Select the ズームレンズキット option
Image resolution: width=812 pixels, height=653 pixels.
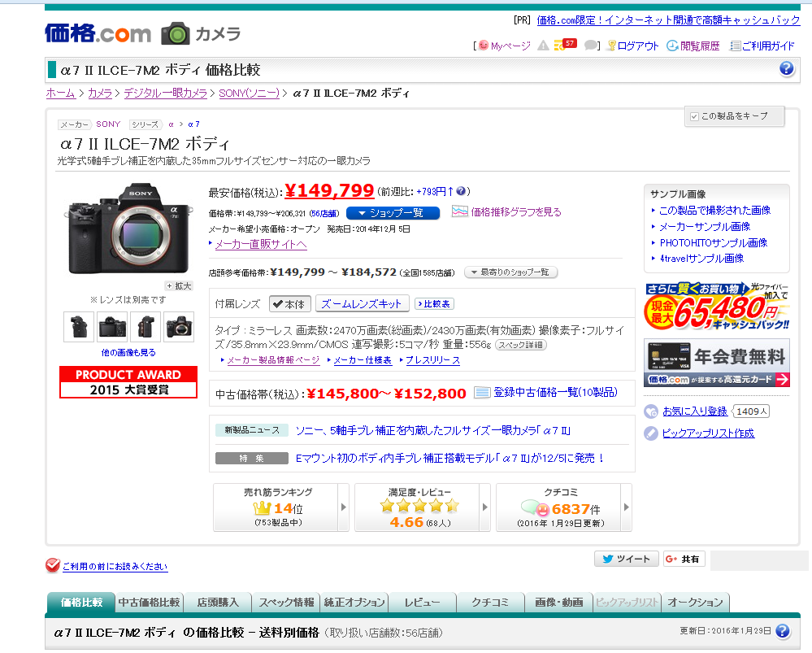[x=362, y=304]
